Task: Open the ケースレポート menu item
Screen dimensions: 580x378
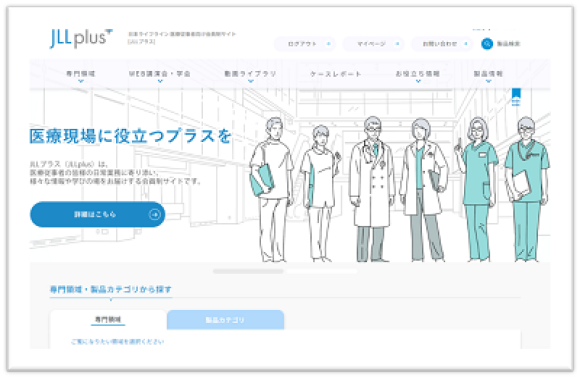Action: click(x=335, y=74)
